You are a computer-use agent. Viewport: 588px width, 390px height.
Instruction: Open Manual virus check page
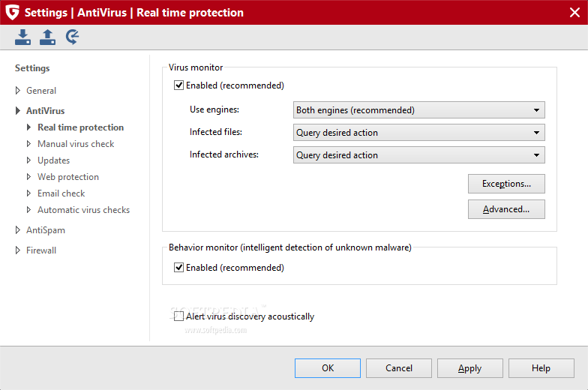[x=76, y=144]
